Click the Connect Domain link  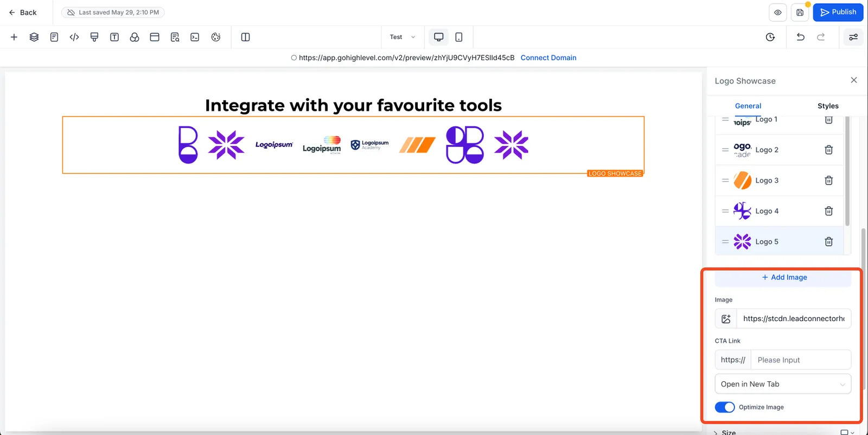[x=548, y=57]
